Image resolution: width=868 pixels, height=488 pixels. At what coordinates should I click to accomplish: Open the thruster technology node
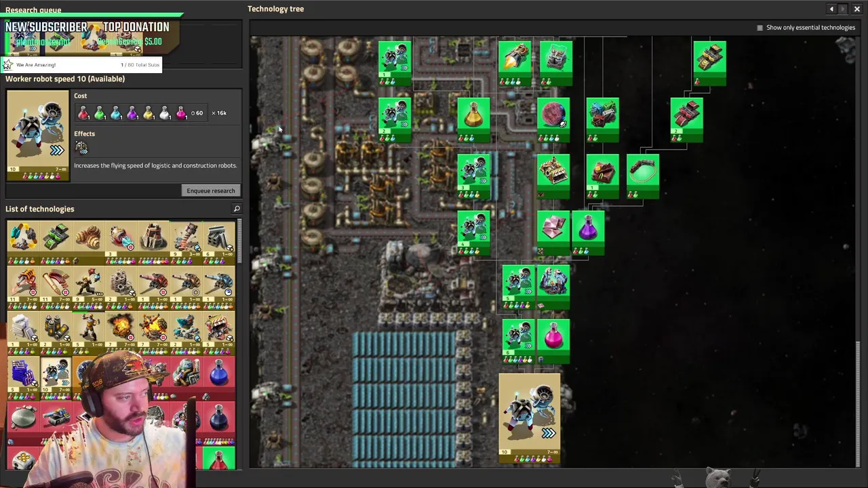tap(515, 64)
